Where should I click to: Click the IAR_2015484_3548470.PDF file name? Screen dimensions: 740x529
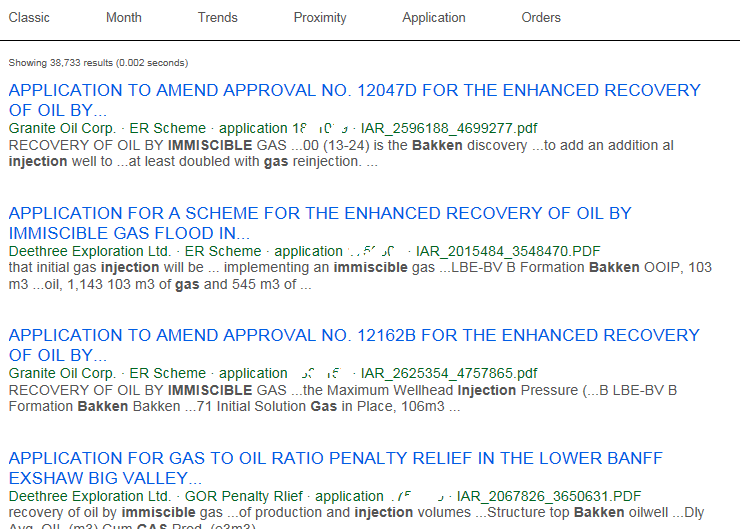tap(508, 251)
